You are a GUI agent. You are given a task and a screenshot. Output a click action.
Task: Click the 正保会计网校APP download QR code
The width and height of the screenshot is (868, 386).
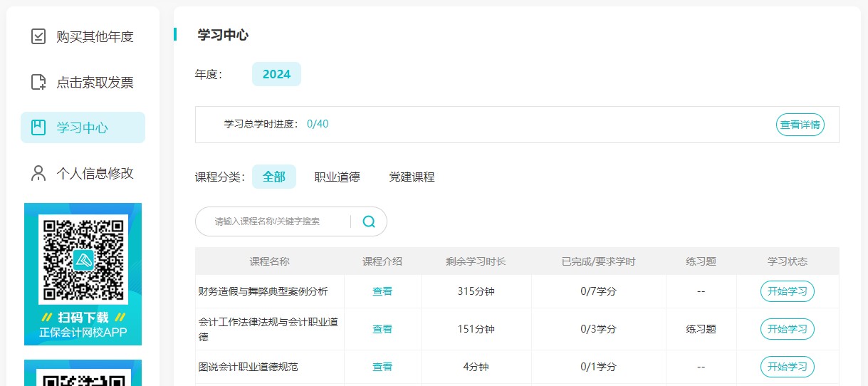coord(83,258)
